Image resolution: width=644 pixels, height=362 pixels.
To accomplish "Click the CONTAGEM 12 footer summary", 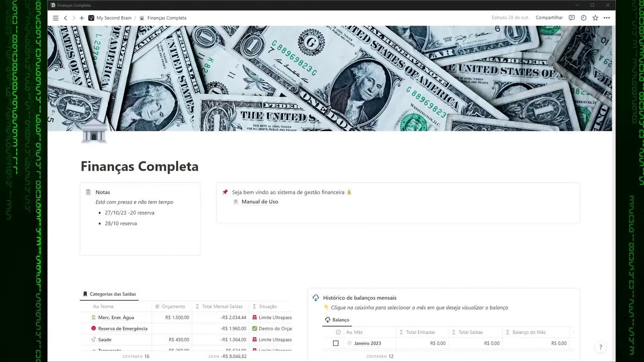I will pyautogui.click(x=380, y=356).
